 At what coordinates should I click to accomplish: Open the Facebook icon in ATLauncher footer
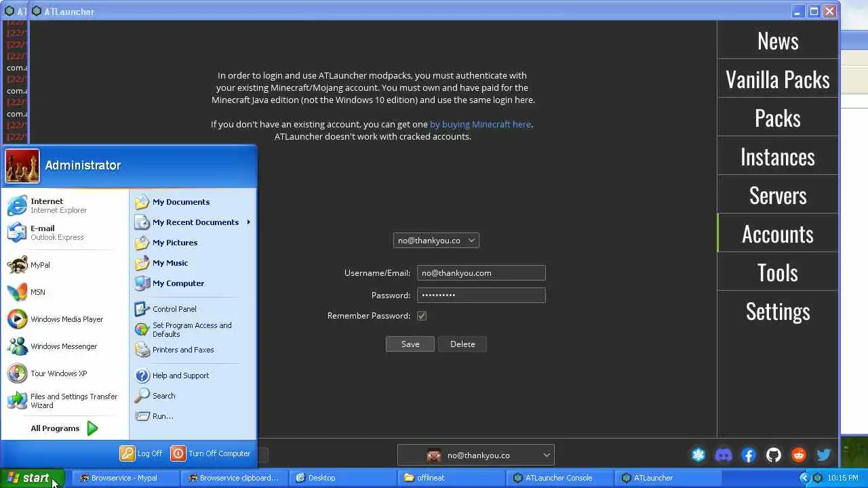pos(749,455)
